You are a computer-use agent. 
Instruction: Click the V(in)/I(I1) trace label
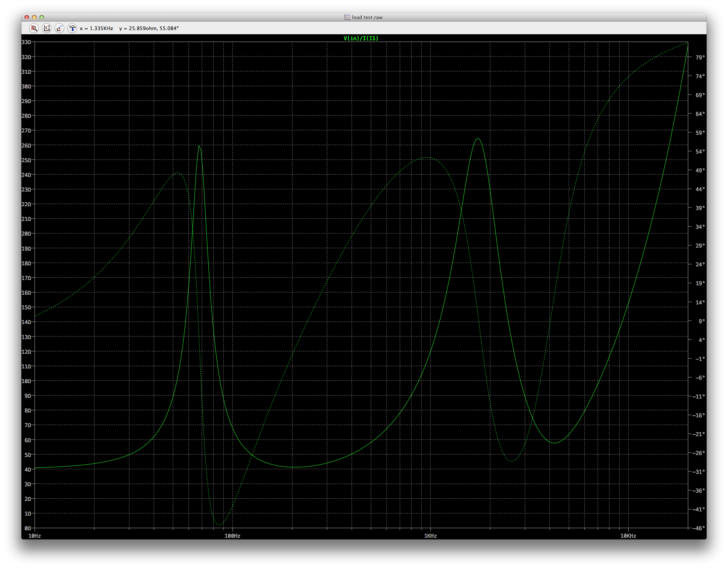tap(361, 38)
